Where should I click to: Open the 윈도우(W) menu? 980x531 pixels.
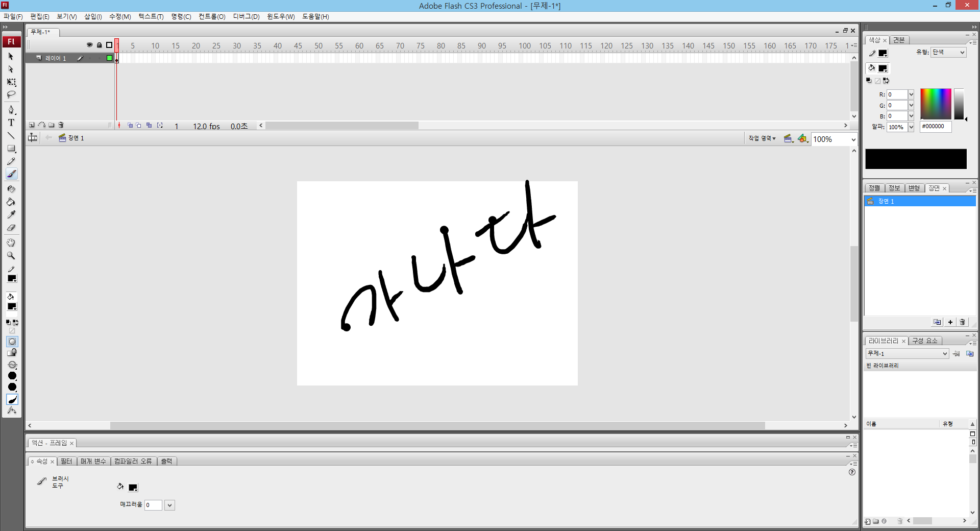tap(281, 16)
